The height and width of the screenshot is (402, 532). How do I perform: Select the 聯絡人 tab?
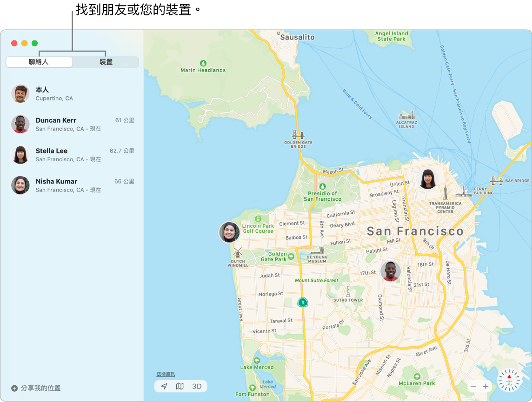pyautogui.click(x=39, y=62)
